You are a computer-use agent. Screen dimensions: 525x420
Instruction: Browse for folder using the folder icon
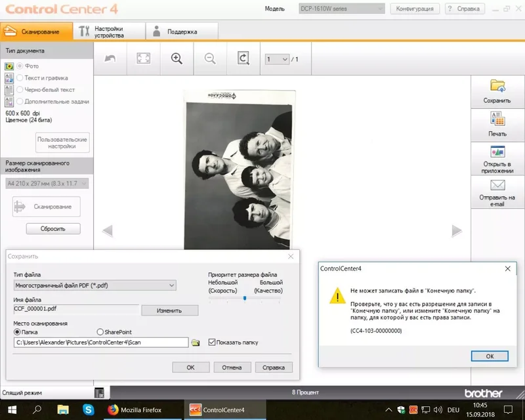196,343
